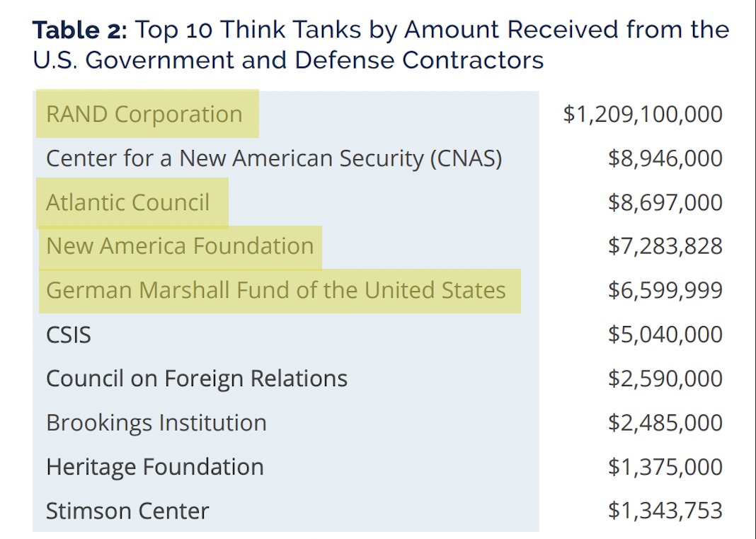
Task: Select the Center for a New American Security row label
Action: [x=274, y=158]
